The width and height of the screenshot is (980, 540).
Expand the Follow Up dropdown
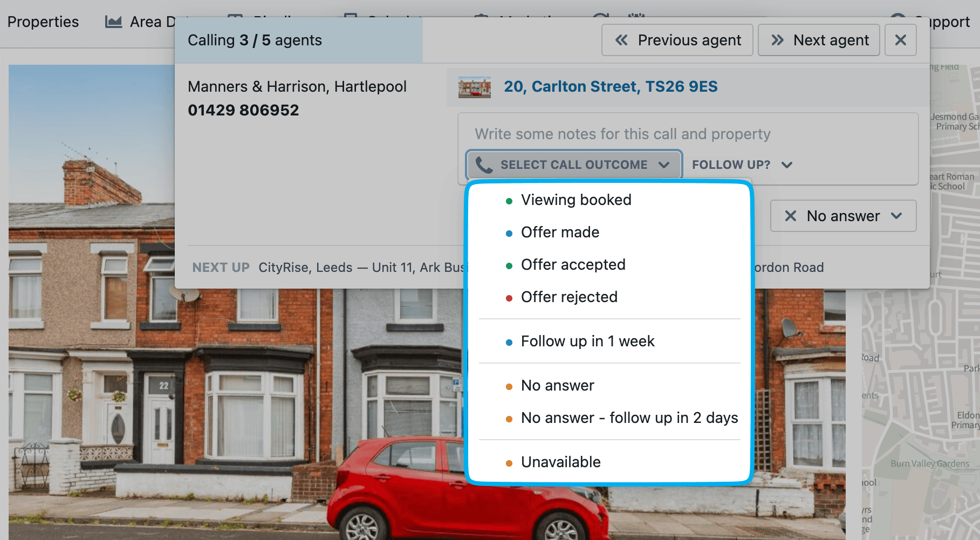click(x=742, y=165)
